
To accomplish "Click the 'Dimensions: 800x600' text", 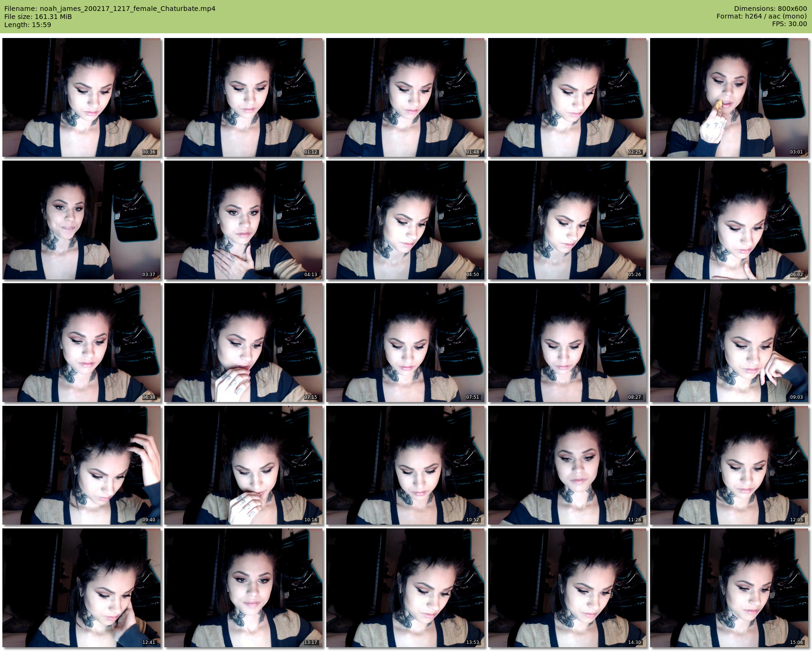I will 770,9.
